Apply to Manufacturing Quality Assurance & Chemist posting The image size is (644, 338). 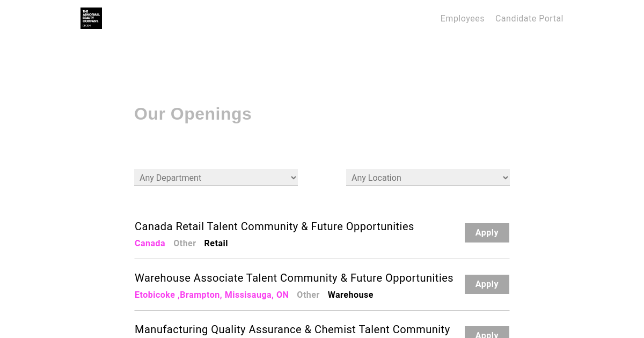(487, 333)
